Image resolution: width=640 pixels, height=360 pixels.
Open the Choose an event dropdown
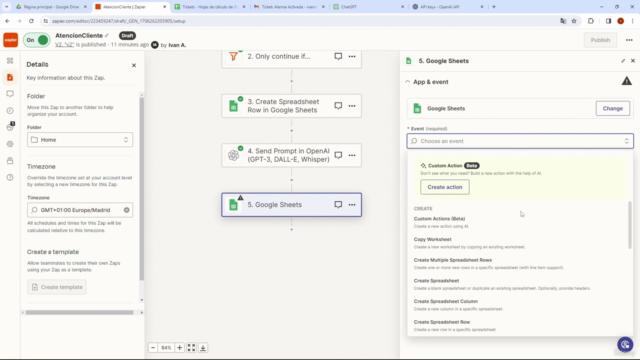click(520, 141)
